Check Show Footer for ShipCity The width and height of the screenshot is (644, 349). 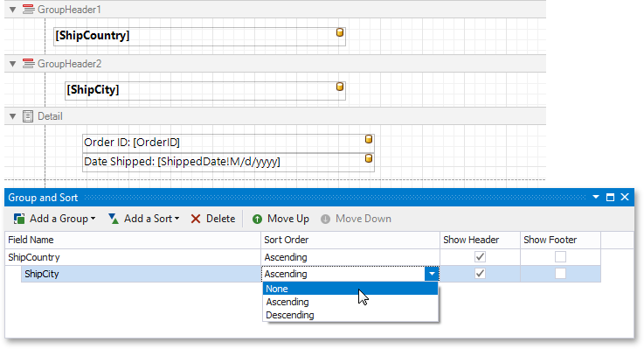[x=561, y=274]
